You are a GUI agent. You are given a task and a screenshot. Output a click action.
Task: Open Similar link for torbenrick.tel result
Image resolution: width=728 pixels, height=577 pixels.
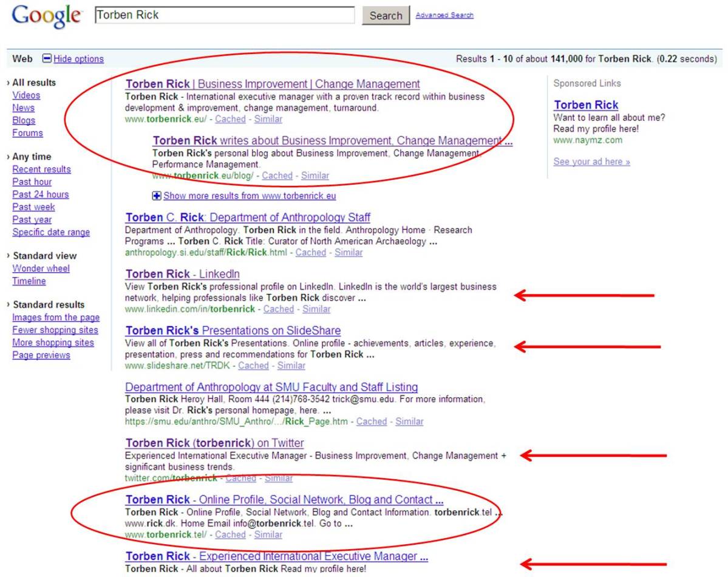(x=268, y=534)
